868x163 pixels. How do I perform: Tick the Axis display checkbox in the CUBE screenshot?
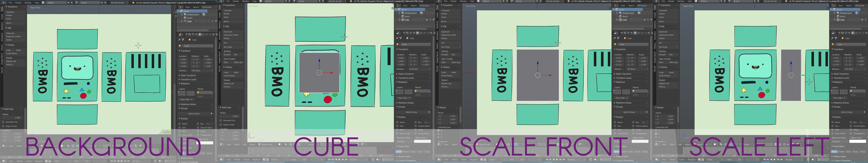pyautogui.click(x=398, y=126)
